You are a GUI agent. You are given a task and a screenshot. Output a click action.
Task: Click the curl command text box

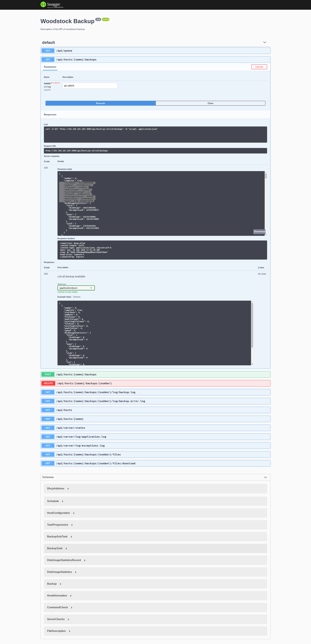(155, 135)
